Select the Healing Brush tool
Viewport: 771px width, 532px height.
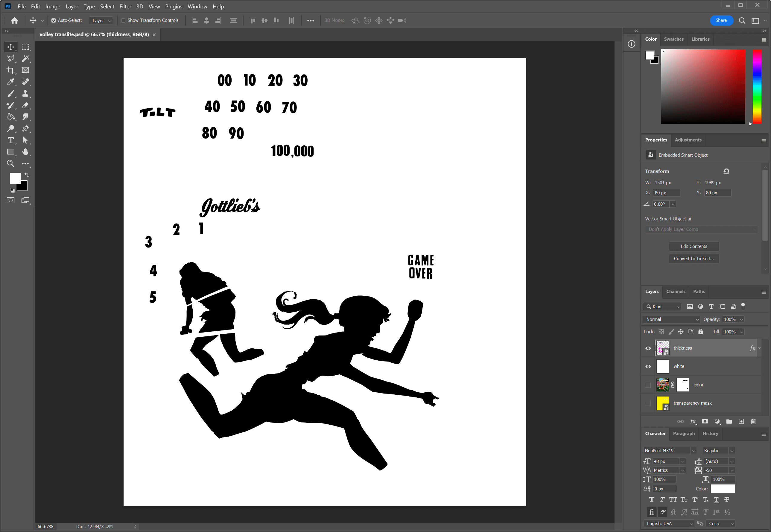point(25,82)
